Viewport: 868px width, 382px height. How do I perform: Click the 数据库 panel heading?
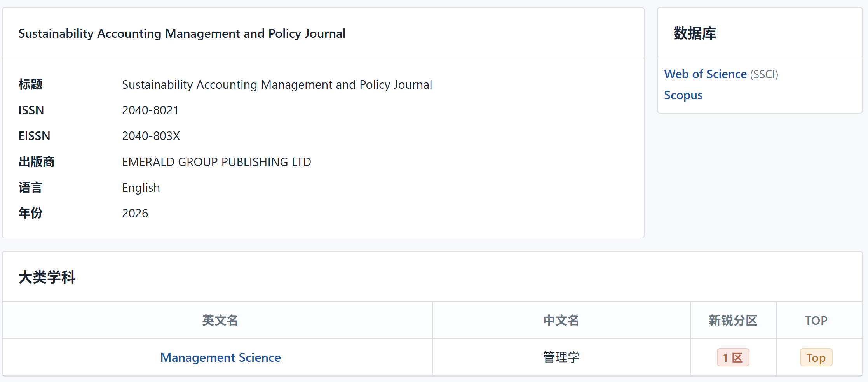pyautogui.click(x=694, y=33)
